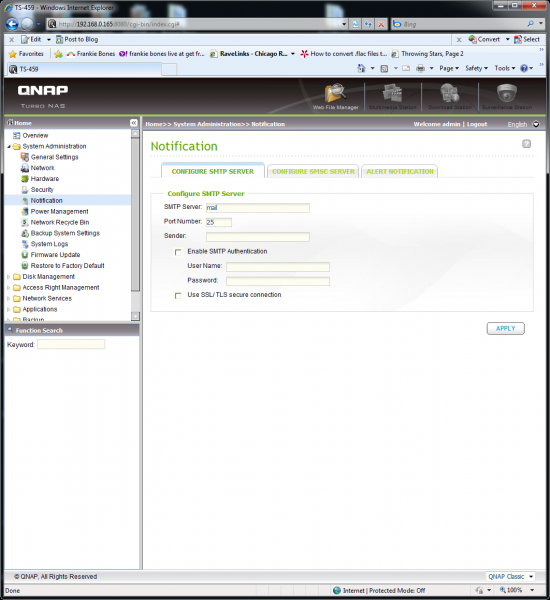Open the address bar history dropdown
Image resolution: width=550 pixels, height=600 pixels.
344,24
